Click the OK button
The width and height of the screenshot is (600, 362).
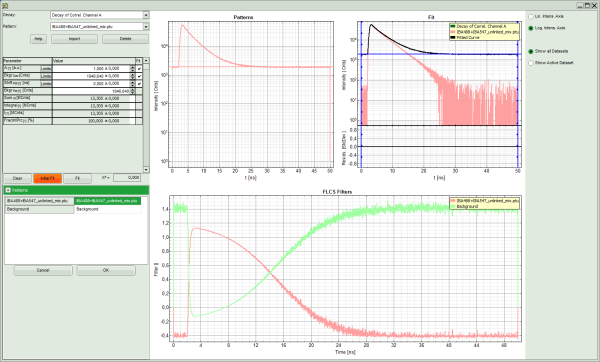tap(106, 271)
